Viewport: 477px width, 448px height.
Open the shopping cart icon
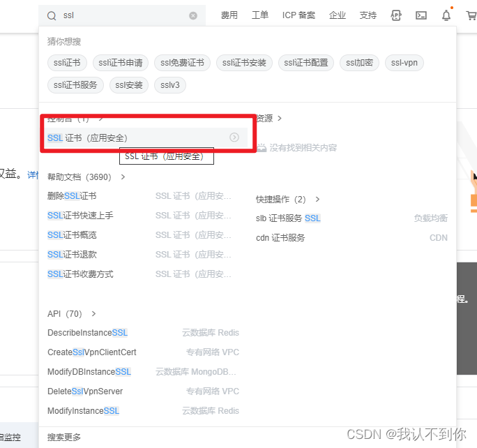pyautogui.click(x=471, y=15)
